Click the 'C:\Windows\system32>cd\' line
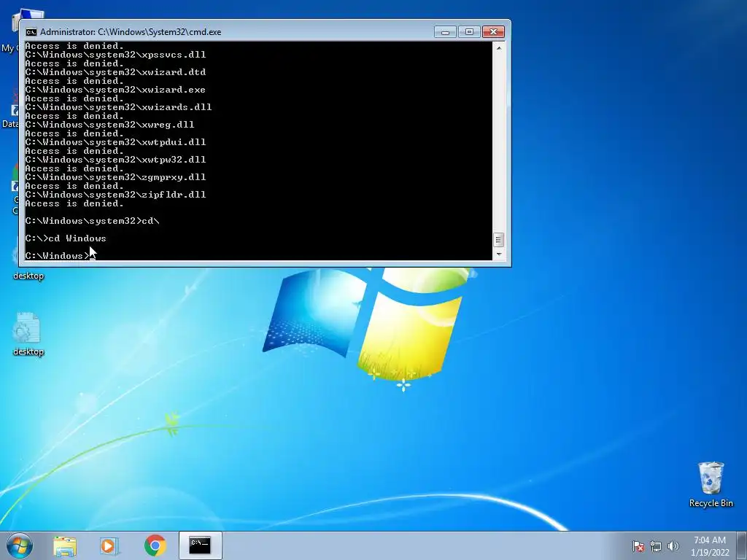The width and height of the screenshot is (747, 560). pos(92,220)
